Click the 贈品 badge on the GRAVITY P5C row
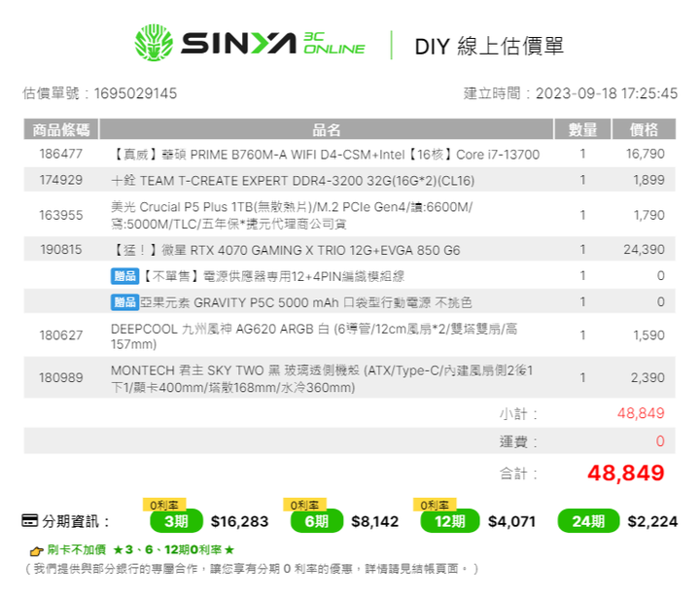The height and width of the screenshot is (598, 700). [x=124, y=302]
